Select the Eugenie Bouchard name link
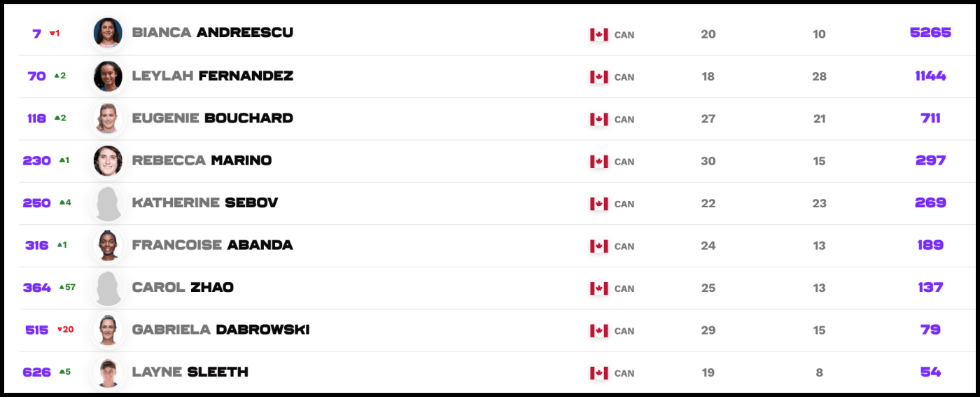The width and height of the screenshot is (980, 397). [212, 118]
